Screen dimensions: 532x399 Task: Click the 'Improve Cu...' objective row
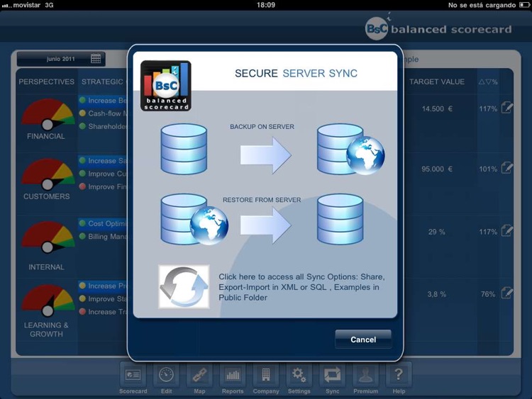click(x=103, y=174)
